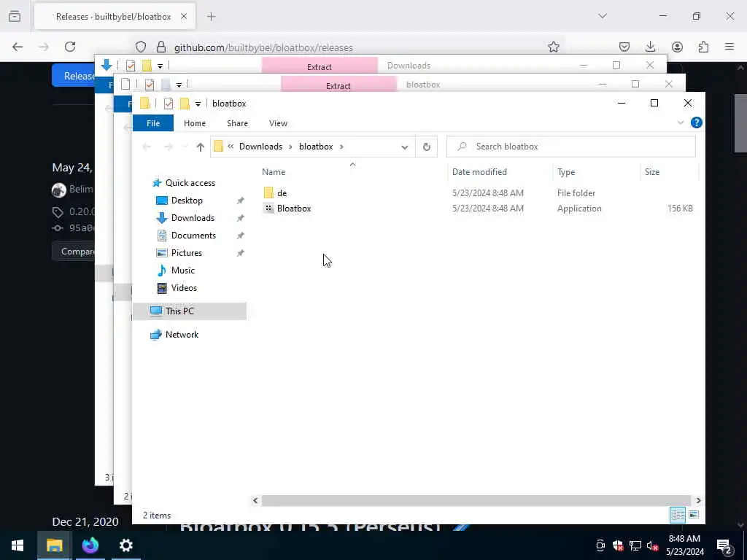This screenshot has height=560, width=747.
Task: Open Firefox application hamburger menu
Action: point(729,47)
